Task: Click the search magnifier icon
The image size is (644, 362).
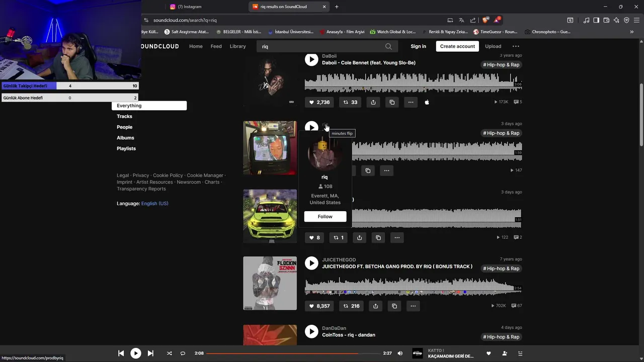Action: [x=388, y=46]
